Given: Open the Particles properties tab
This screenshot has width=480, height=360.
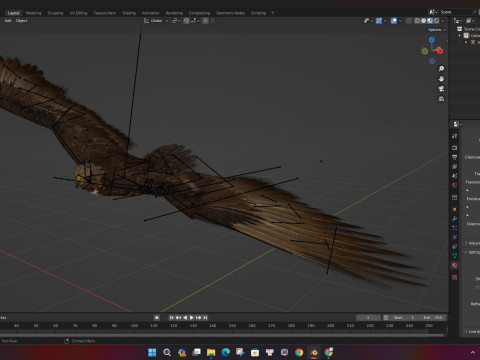Looking at the screenshot, I should tap(455, 228).
